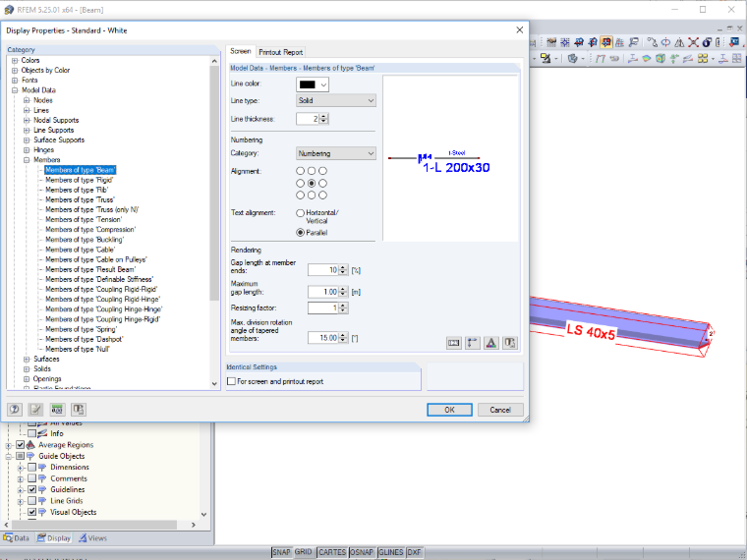Uncheck the Guidelines checkbox in the navigator
The width and height of the screenshot is (747, 560).
pyautogui.click(x=31, y=489)
